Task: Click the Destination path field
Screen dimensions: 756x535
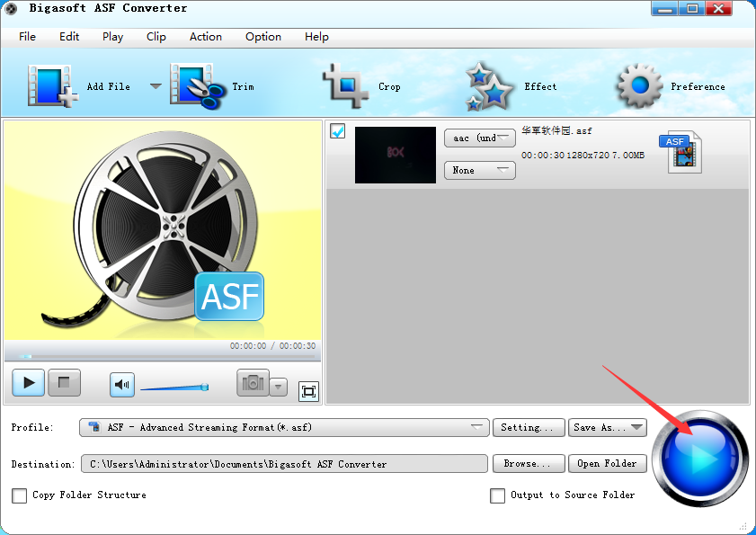Action: coord(284,464)
